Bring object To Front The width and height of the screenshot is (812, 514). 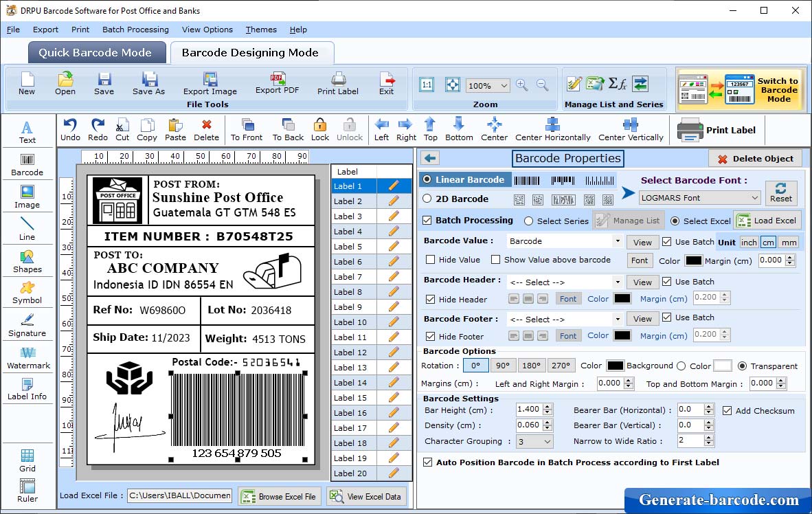coord(247,130)
